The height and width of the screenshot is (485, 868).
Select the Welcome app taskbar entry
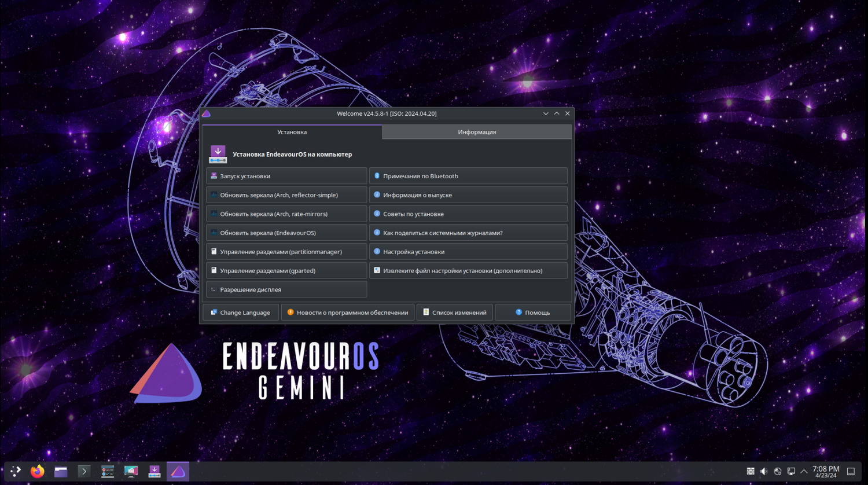pyautogui.click(x=178, y=471)
